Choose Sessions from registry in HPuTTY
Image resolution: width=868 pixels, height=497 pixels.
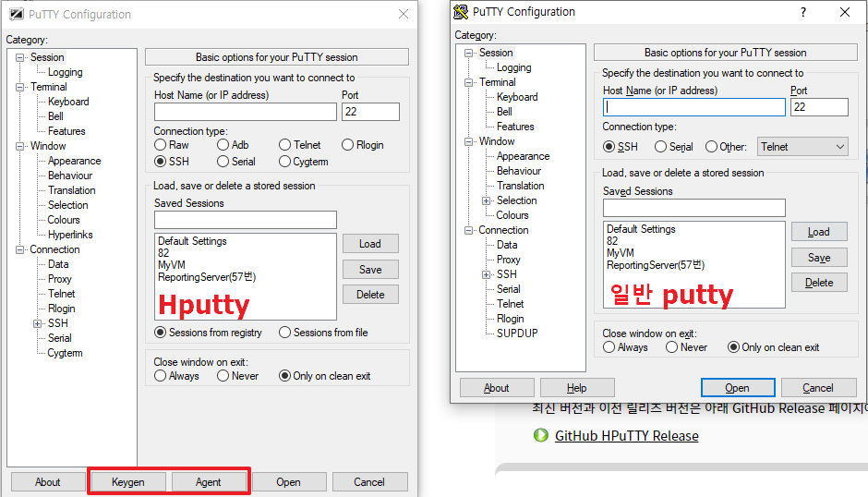point(160,333)
